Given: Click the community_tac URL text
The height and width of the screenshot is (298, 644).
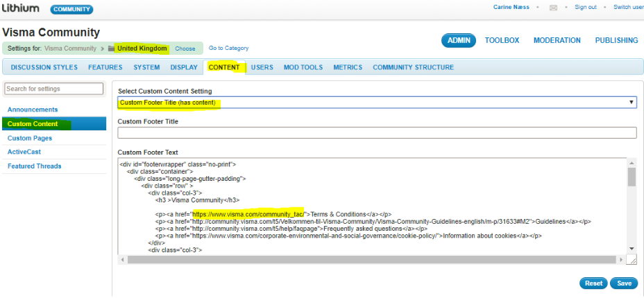Looking at the screenshot, I should point(248,214).
